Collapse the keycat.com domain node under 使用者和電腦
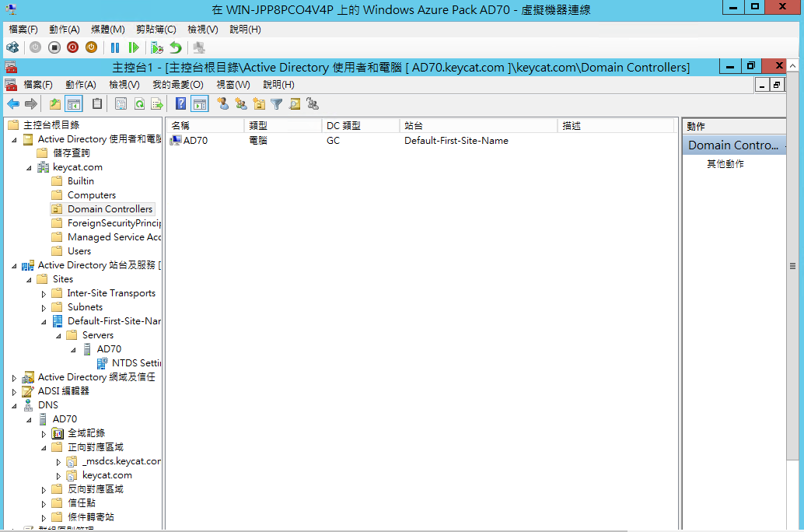This screenshot has width=804, height=532. point(30,168)
